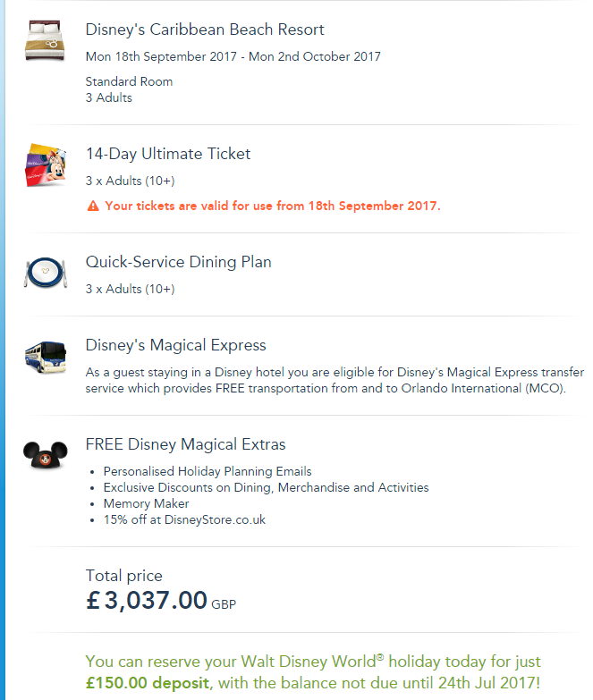Click the Mickey ears hat icon
593x700 pixels.
tap(46, 454)
